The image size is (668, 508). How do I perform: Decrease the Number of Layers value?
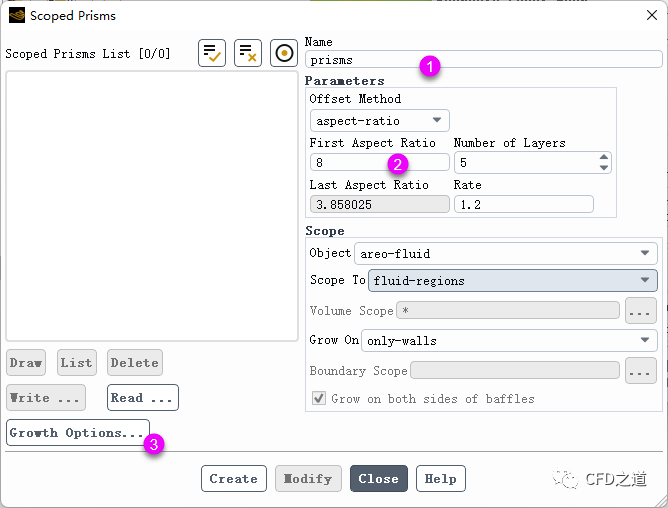603,167
